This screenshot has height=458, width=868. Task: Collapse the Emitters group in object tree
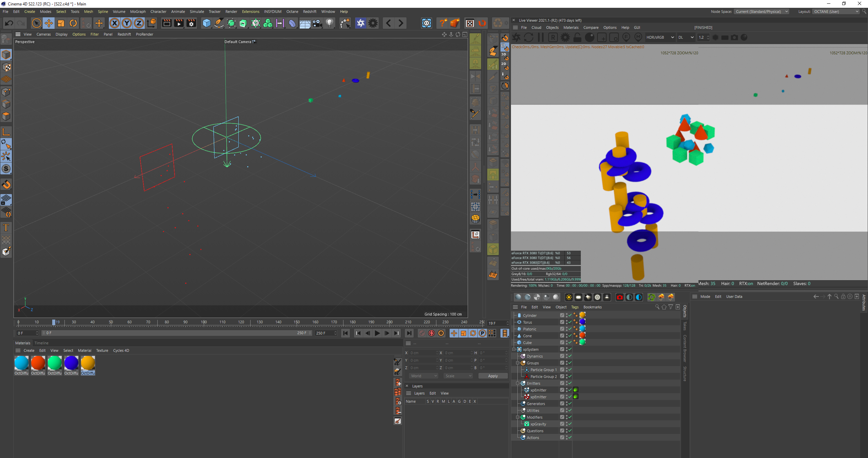[x=518, y=383]
